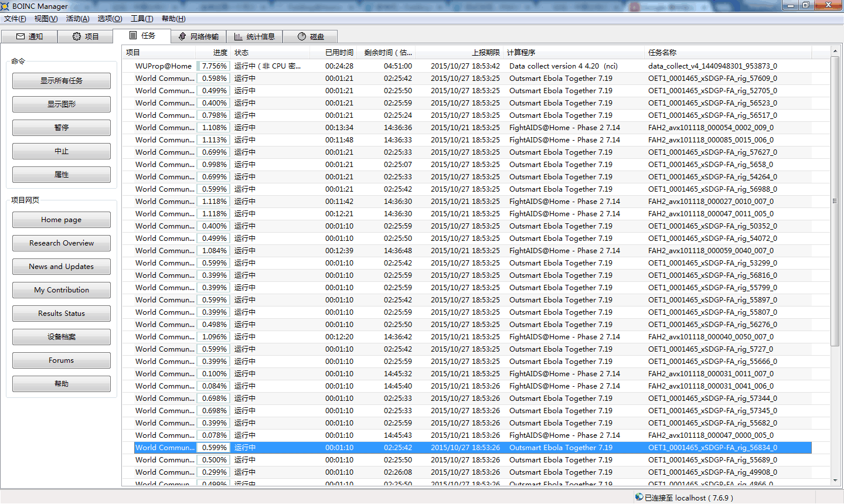The width and height of the screenshot is (844, 504).
Task: Open My Contribution page
Action: 62,290
